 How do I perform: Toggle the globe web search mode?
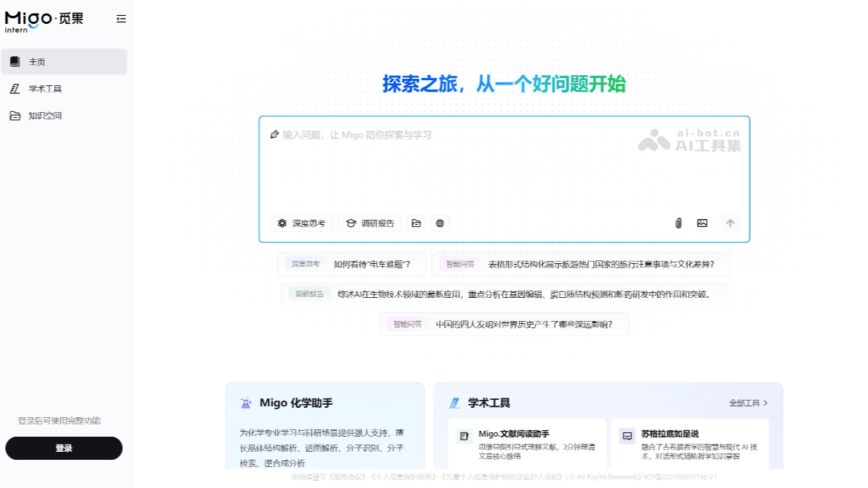coord(440,223)
